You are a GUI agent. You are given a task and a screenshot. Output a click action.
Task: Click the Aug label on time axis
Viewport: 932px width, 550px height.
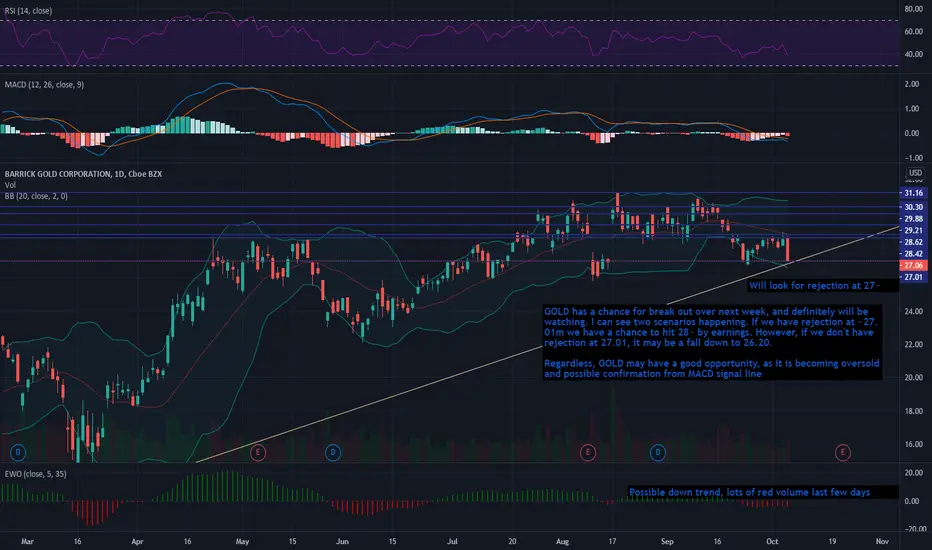[562, 542]
